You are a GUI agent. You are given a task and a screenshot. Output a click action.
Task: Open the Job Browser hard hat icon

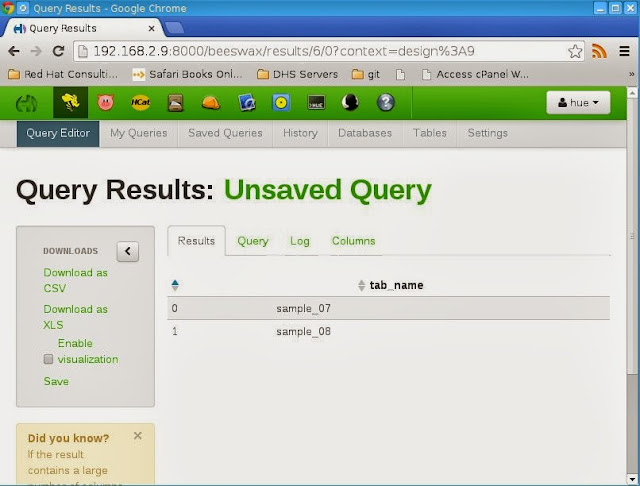(211, 103)
